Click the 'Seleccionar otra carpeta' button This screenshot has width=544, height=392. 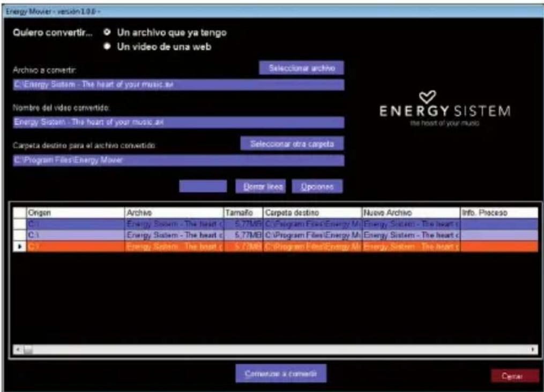click(x=292, y=144)
